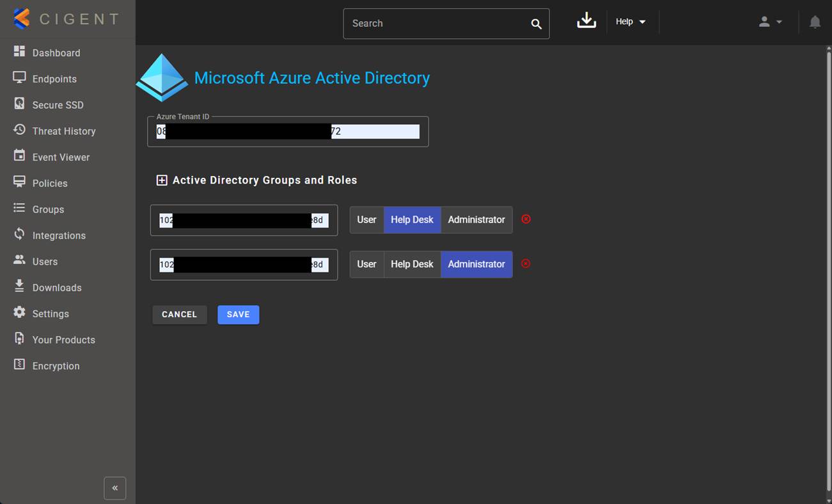Click the Settings gear icon
The image size is (832, 504).
pos(19,312)
